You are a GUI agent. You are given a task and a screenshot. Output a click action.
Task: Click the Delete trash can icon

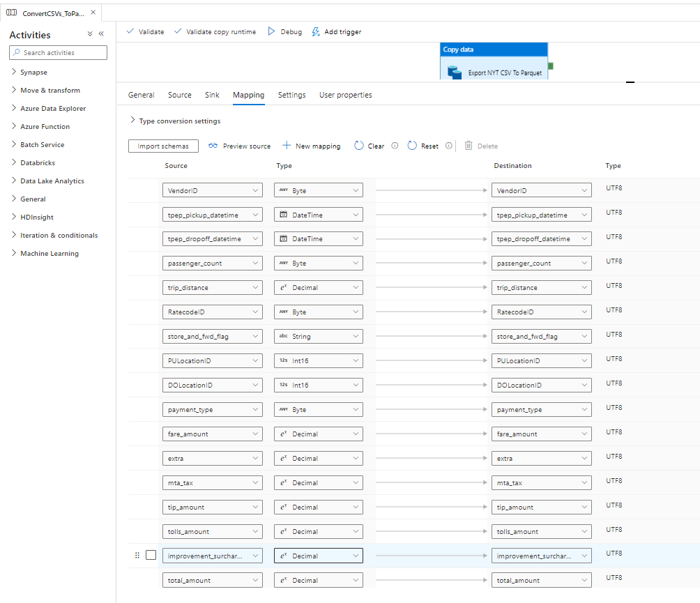469,146
